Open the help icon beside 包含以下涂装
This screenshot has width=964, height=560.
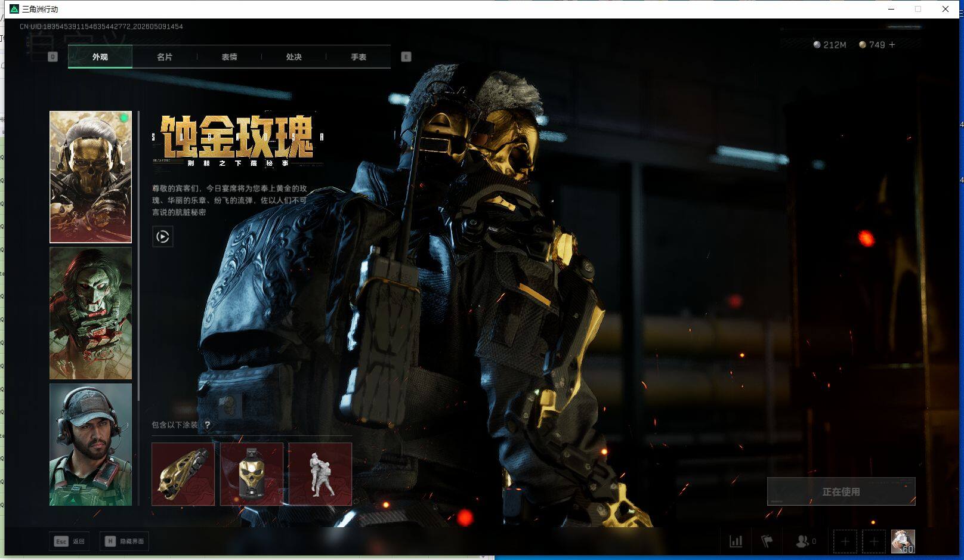coord(208,425)
